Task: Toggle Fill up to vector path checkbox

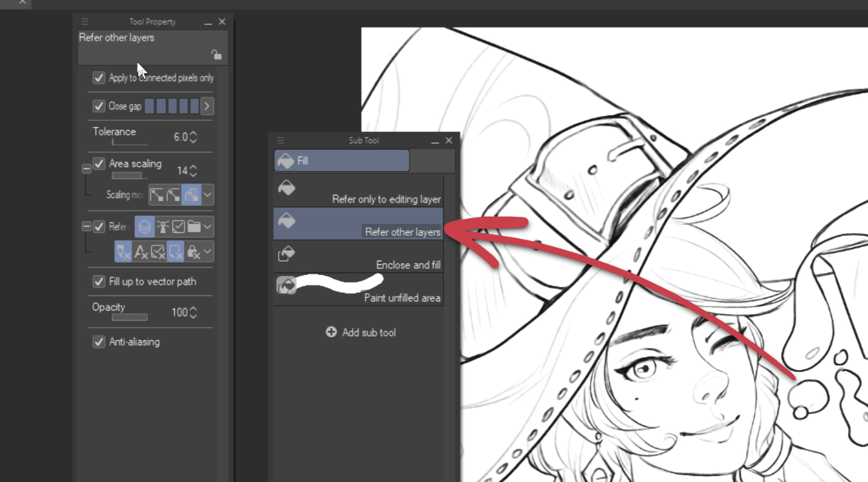Action: point(99,282)
